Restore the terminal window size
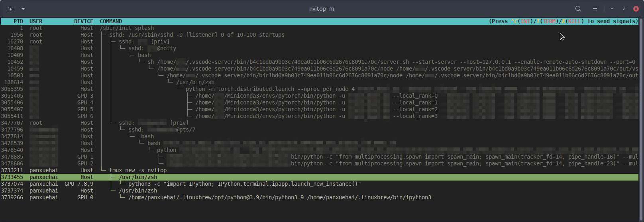644x222 pixels. pyautogui.click(x=624, y=9)
